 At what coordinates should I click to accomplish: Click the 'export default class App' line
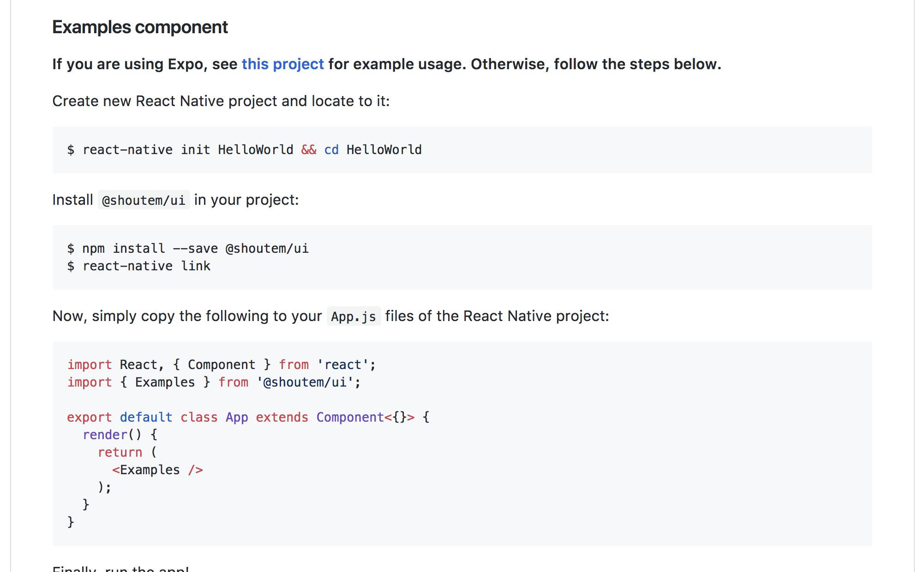click(x=248, y=417)
